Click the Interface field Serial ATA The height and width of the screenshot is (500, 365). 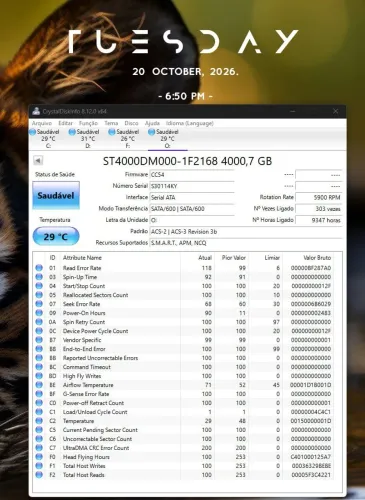coord(192,197)
